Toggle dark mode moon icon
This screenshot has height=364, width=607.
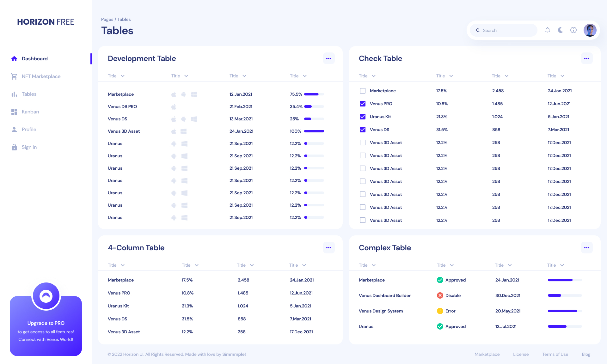pyautogui.click(x=561, y=30)
